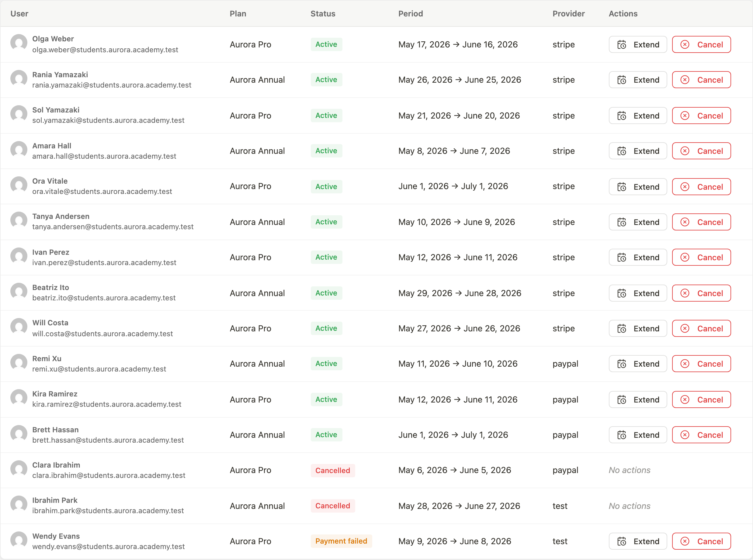Click Tanya Andersen's avatar icon
Viewport: 753px width, 560px height.
pyautogui.click(x=19, y=220)
